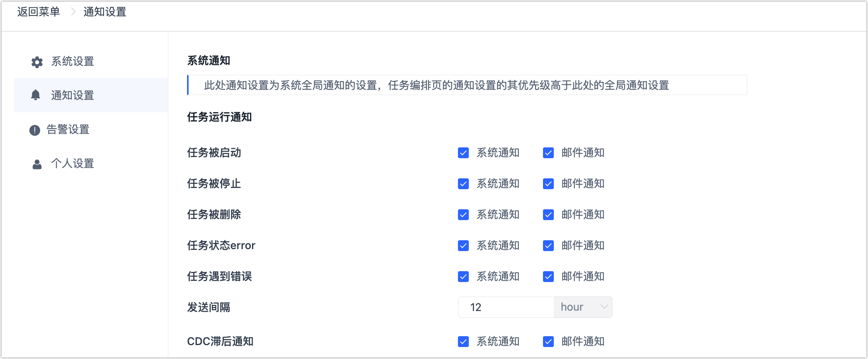Uncheck 系统通知 for 任务被停止
The height and width of the screenshot is (359, 868).
pos(463,184)
